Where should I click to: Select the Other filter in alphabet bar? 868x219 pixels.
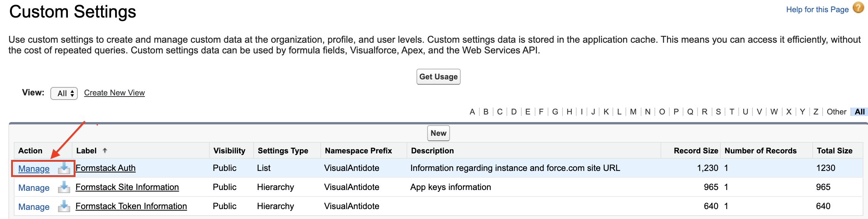tap(836, 112)
